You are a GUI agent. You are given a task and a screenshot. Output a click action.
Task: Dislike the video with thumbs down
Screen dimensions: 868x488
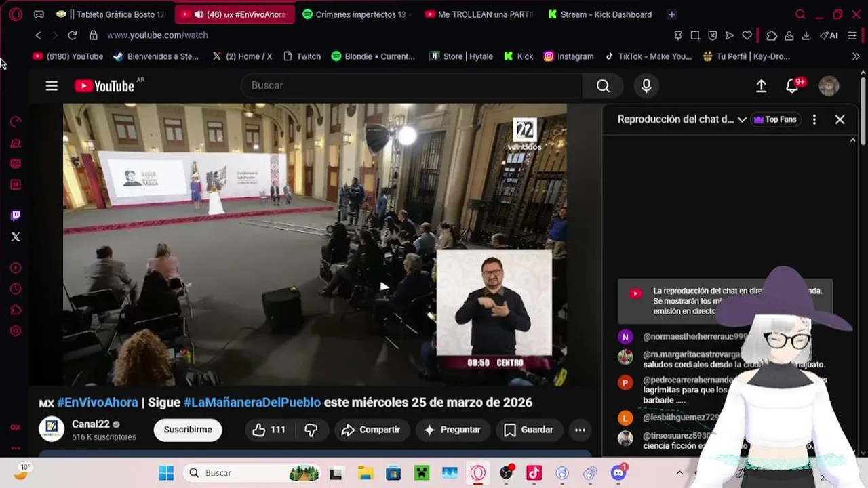tap(311, 430)
